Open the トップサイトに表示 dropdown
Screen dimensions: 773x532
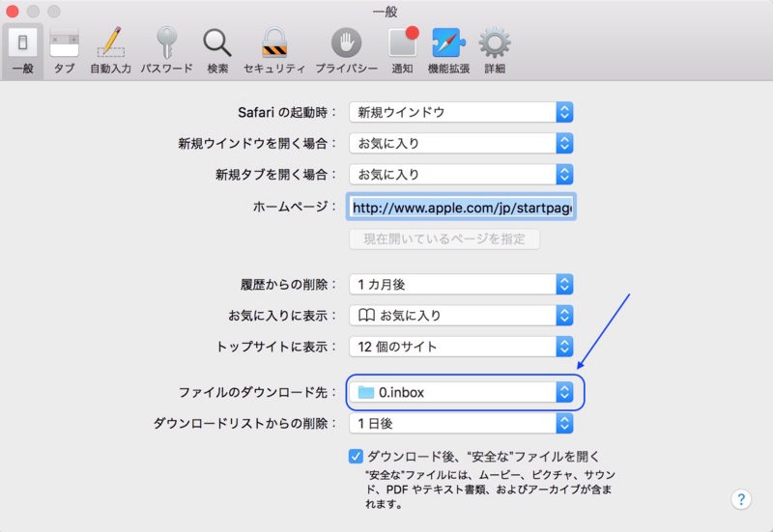click(461, 347)
